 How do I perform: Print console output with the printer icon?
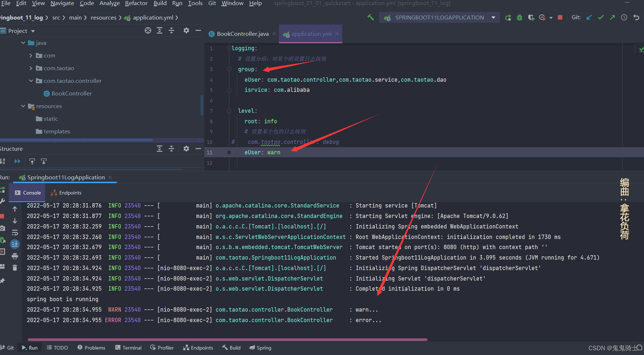pyautogui.click(x=15, y=256)
